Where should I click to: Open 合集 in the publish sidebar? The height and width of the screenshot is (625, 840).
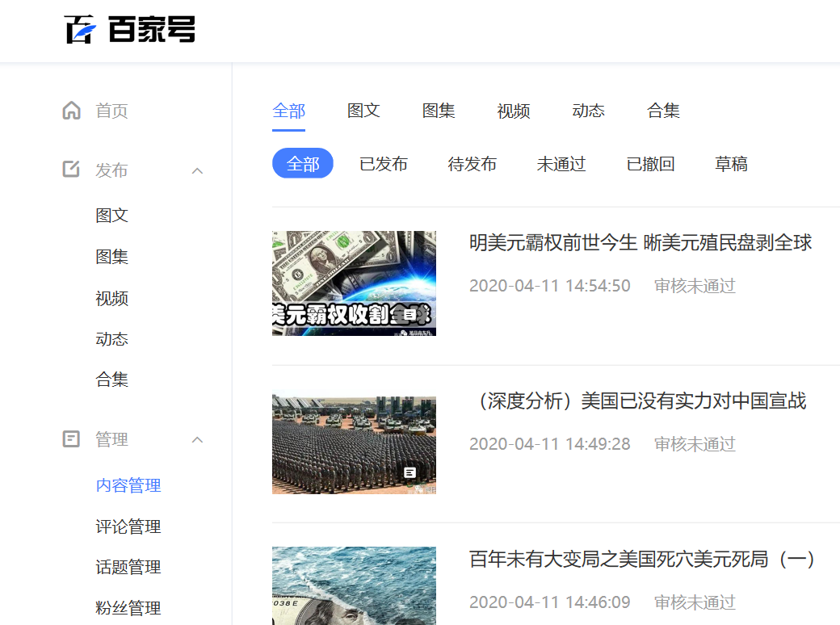click(x=111, y=379)
